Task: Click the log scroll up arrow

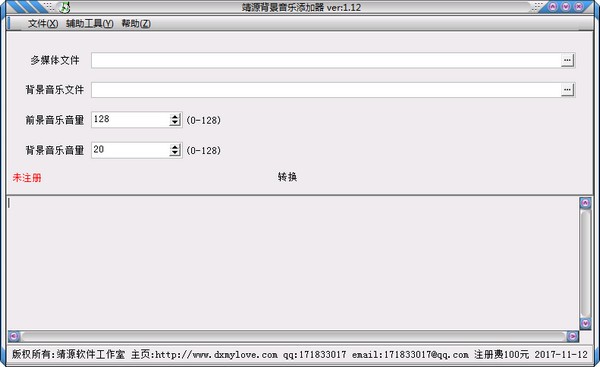Action: (x=585, y=203)
